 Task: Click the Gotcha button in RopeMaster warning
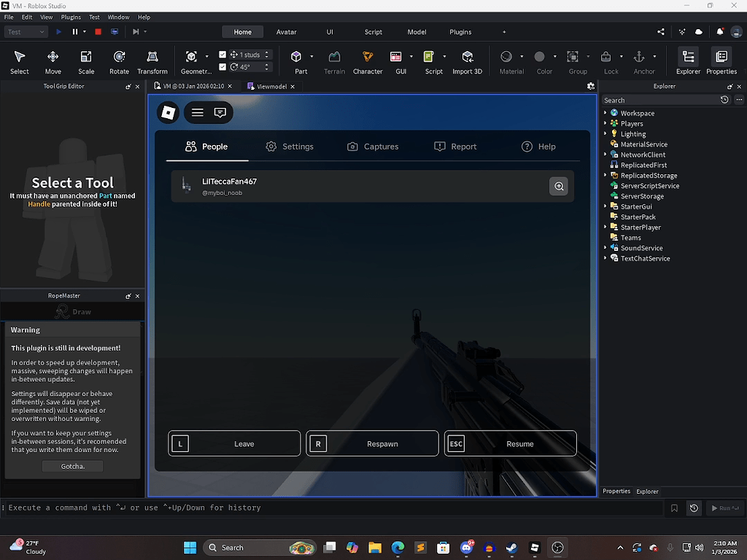point(72,466)
